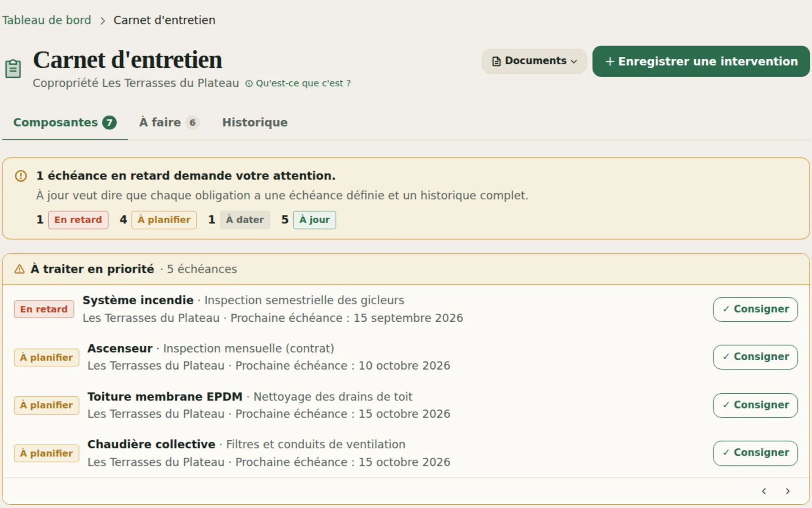Switch to the À faire tab

[x=169, y=122]
